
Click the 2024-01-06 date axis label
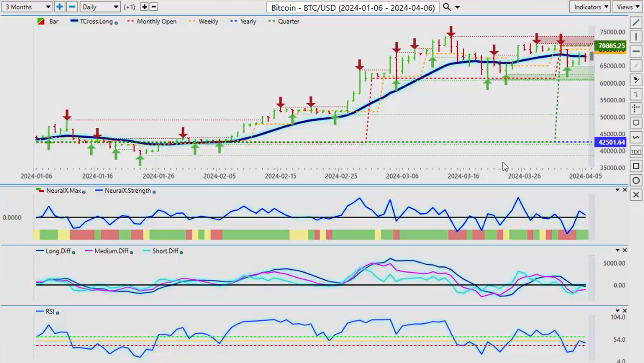click(36, 176)
